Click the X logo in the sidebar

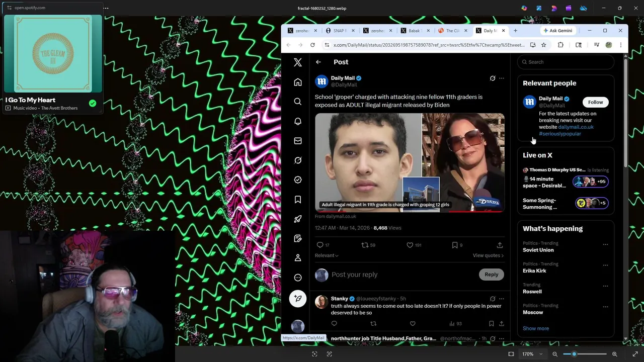point(298,62)
